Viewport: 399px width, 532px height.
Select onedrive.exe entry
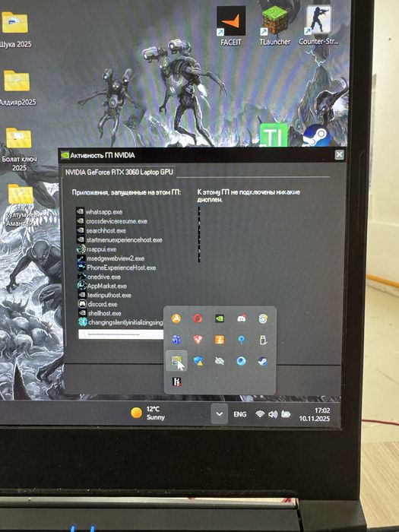(x=99, y=277)
